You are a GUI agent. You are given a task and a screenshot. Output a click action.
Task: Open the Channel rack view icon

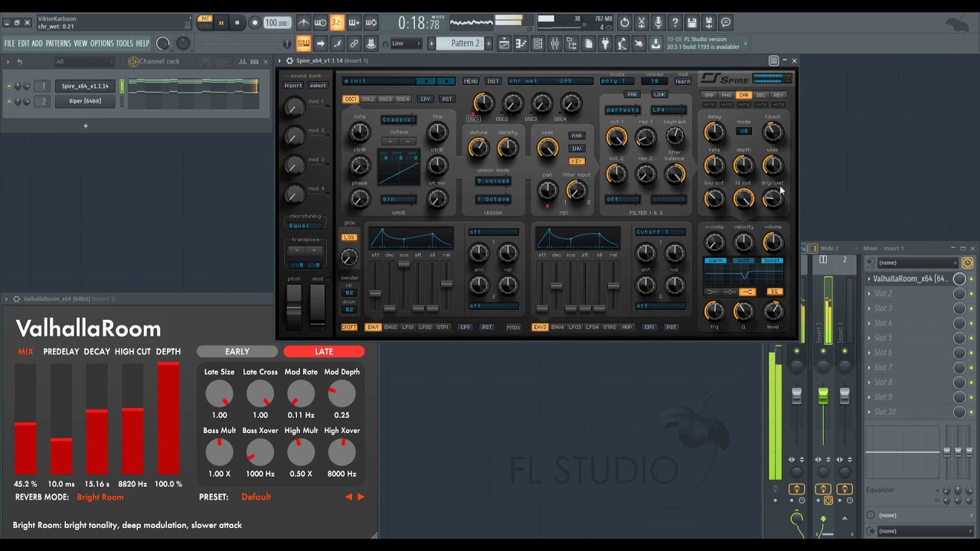coord(538,44)
